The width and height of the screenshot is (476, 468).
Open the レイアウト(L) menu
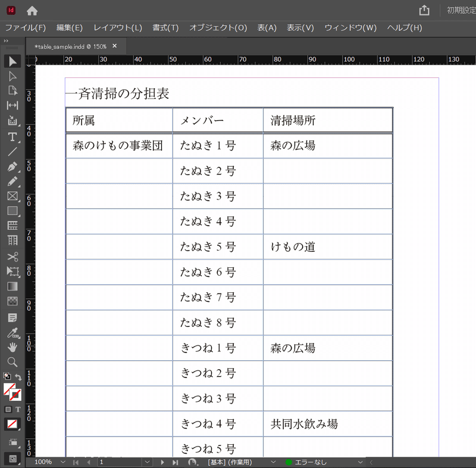(x=118, y=27)
